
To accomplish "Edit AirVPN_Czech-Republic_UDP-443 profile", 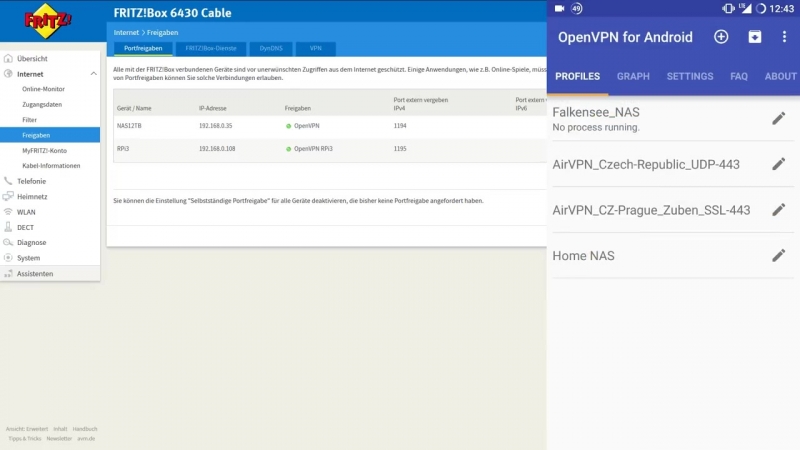I will pos(778,164).
